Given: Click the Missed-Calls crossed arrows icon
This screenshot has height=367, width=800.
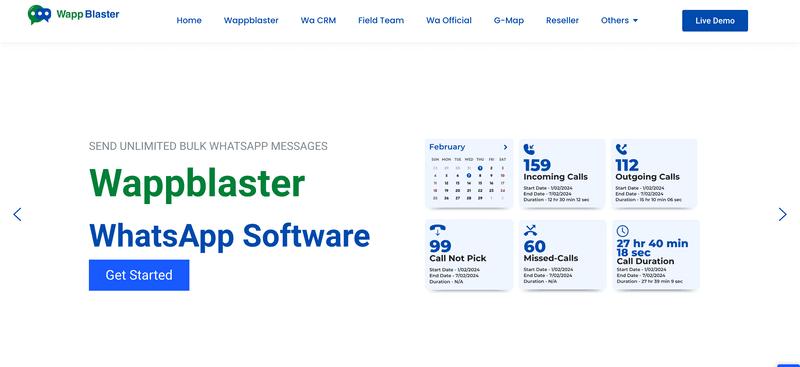Looking at the screenshot, I should point(531,230).
